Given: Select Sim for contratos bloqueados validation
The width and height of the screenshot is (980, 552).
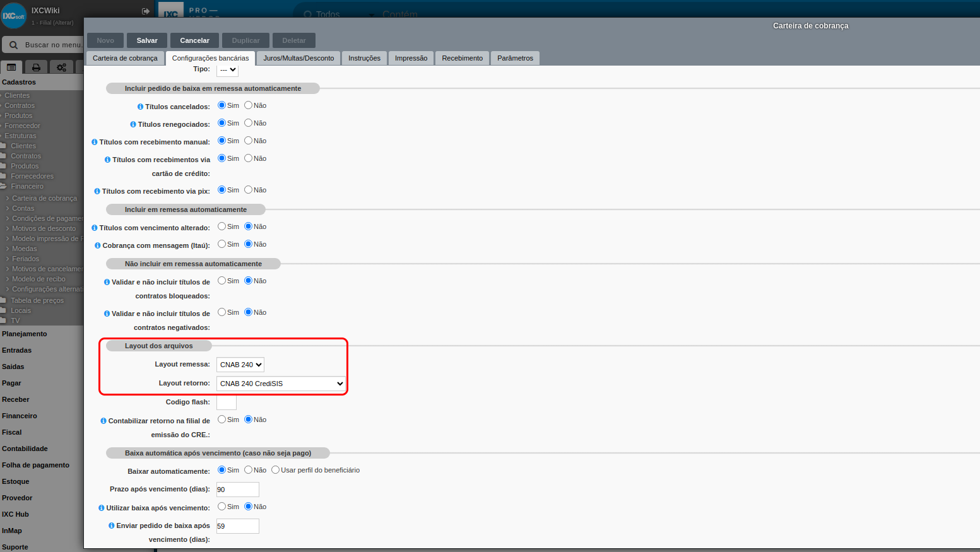Looking at the screenshot, I should tap(221, 281).
